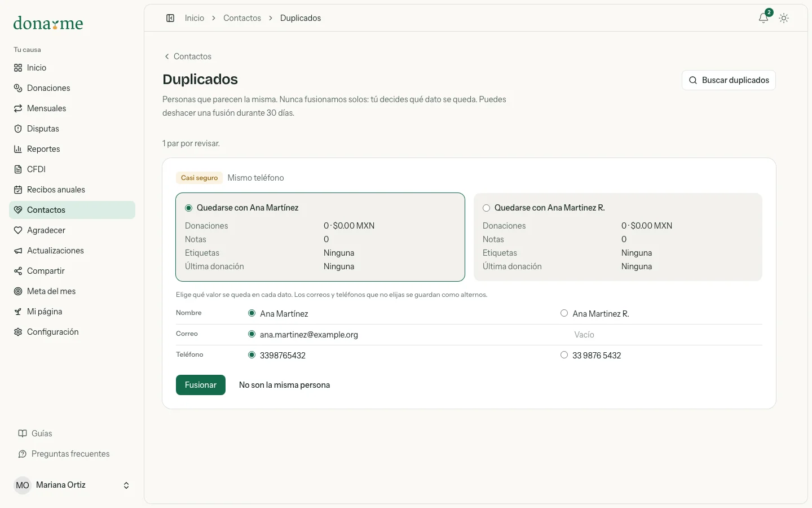Click the Casi seguro badge
The image size is (812, 508).
199,178
